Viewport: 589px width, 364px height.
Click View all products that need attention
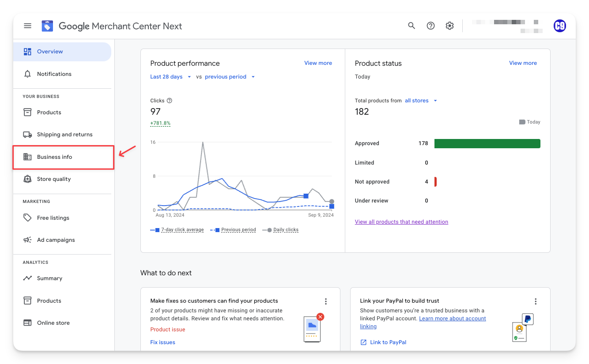[401, 222]
